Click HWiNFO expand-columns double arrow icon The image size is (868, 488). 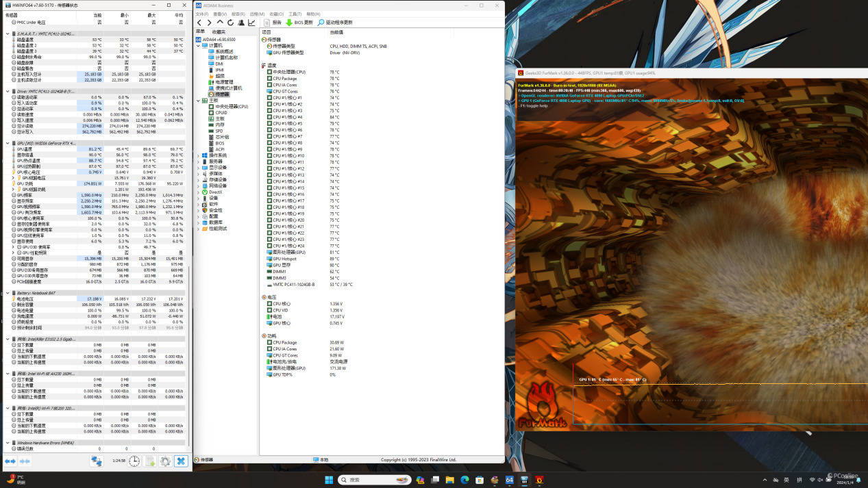coord(10,461)
